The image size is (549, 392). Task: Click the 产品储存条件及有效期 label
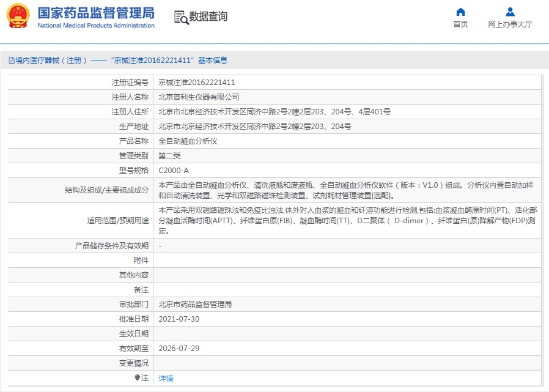tap(112, 246)
